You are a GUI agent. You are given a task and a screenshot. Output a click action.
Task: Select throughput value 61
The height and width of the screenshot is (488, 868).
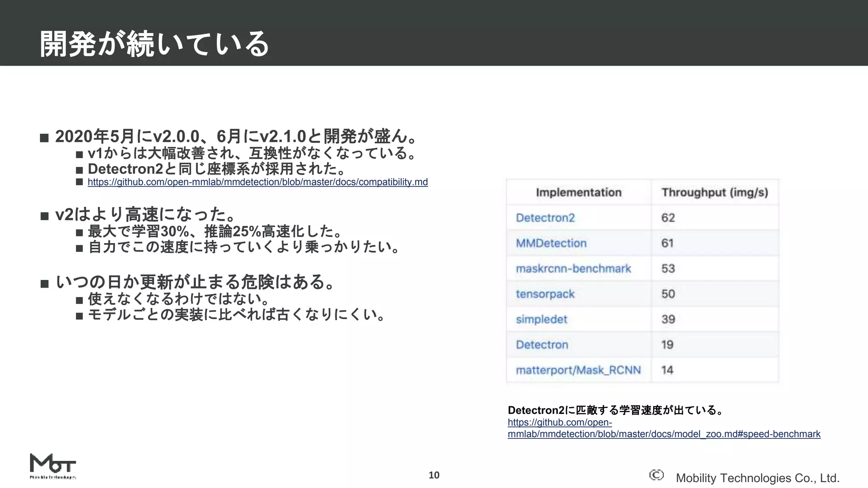click(668, 243)
